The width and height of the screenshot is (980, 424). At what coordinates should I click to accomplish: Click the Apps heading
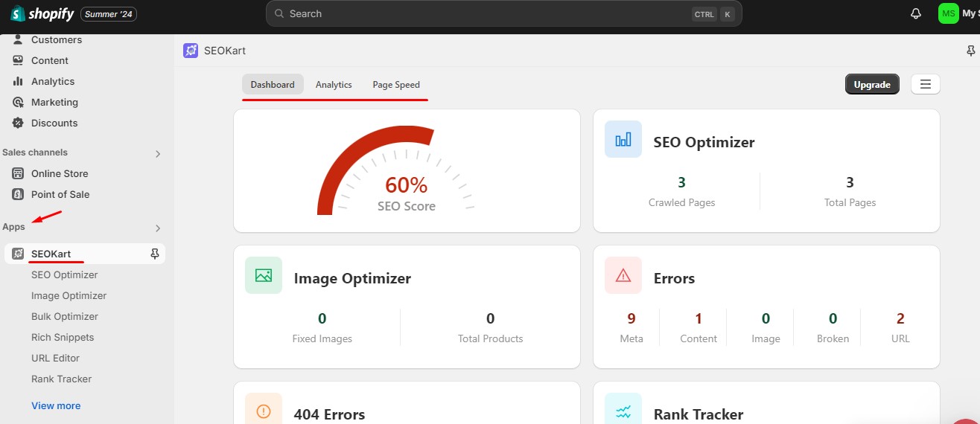pyautogui.click(x=13, y=227)
